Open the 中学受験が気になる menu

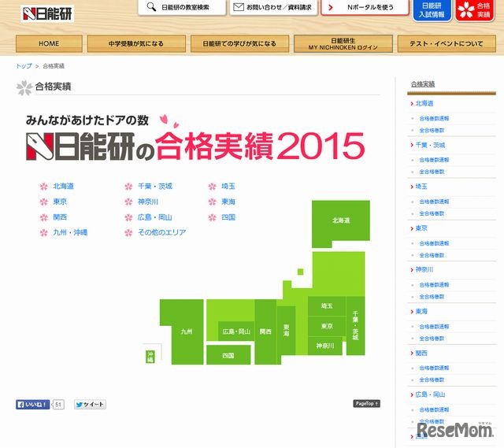(136, 43)
